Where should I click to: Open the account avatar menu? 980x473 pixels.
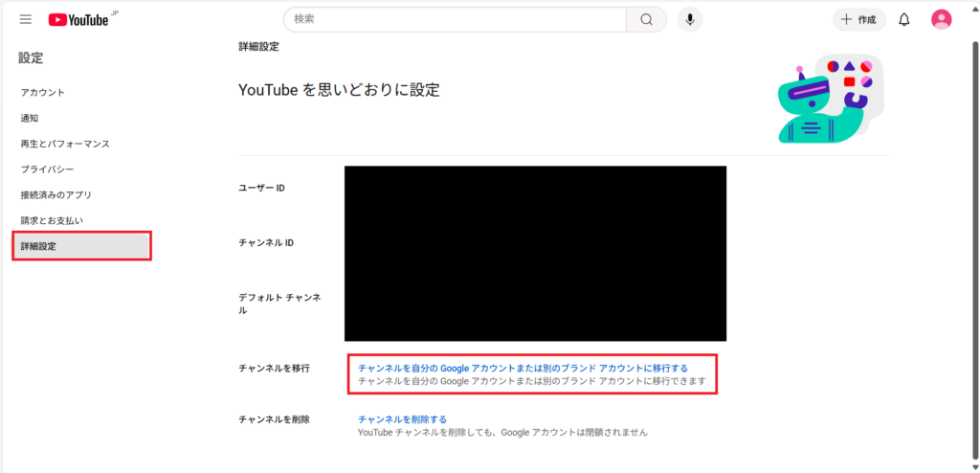941,19
